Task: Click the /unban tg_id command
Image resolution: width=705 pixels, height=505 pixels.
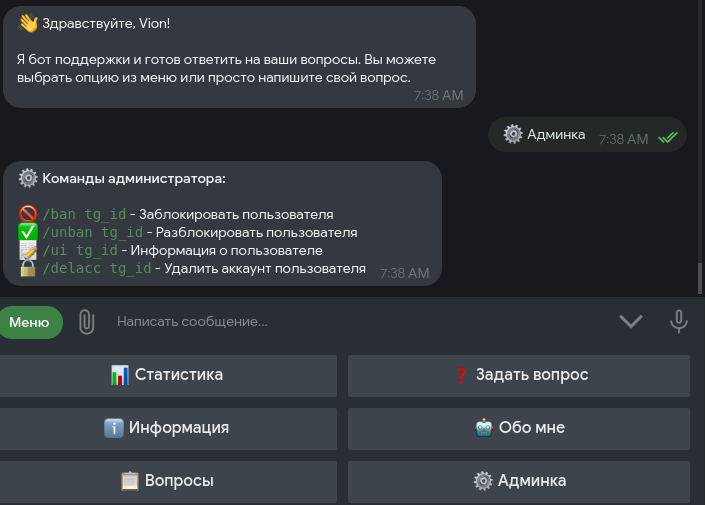Action: tap(93, 232)
